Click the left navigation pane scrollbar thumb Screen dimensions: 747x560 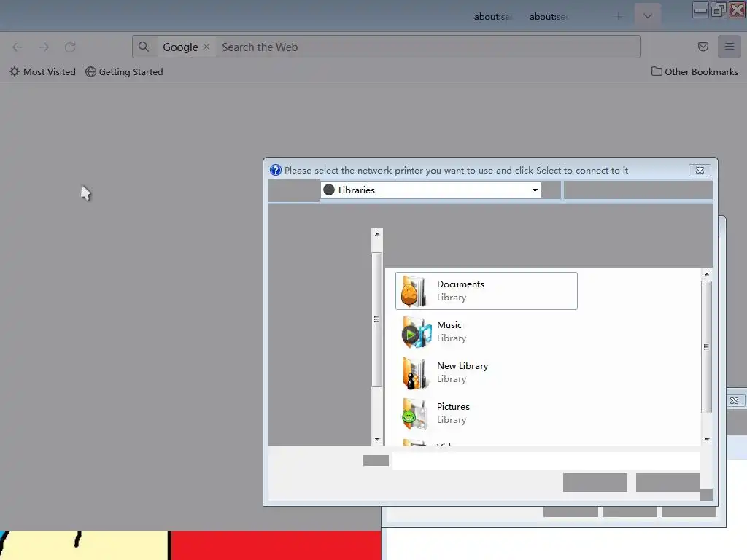click(x=377, y=319)
